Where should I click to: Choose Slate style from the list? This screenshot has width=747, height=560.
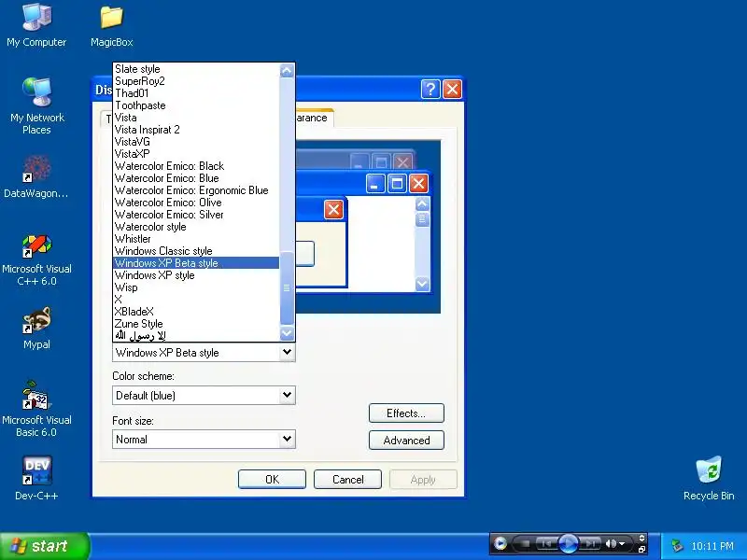coord(196,69)
